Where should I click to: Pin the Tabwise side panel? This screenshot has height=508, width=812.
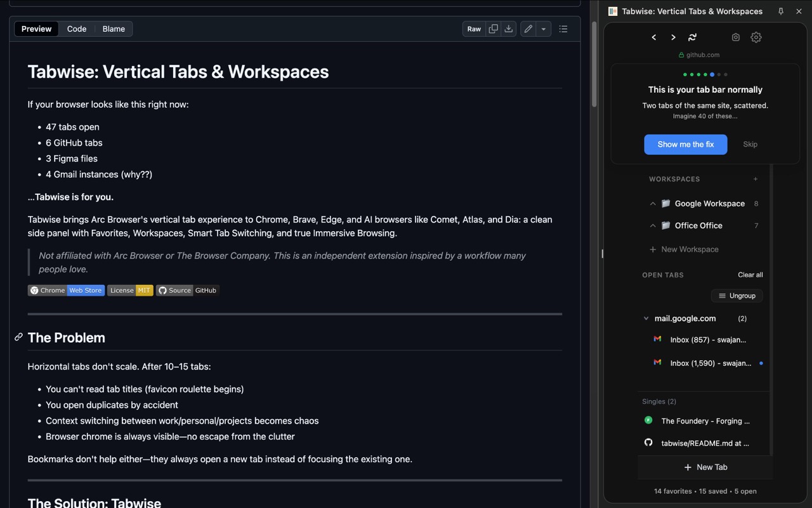781,11
